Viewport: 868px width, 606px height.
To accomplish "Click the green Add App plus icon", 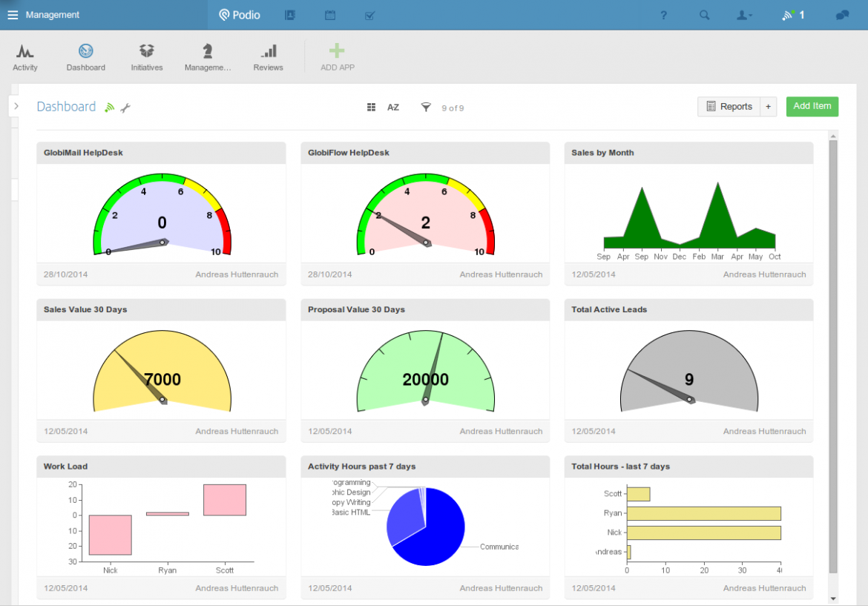I will pos(337,50).
